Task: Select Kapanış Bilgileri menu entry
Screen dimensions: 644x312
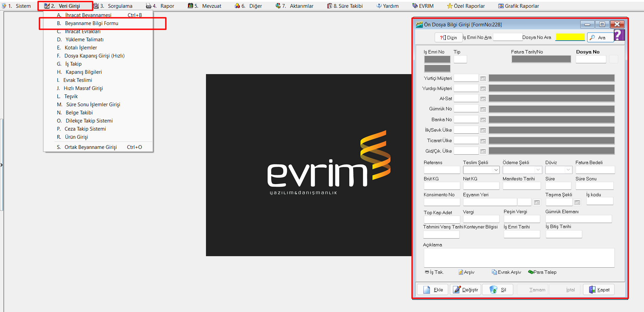Action: [98, 72]
